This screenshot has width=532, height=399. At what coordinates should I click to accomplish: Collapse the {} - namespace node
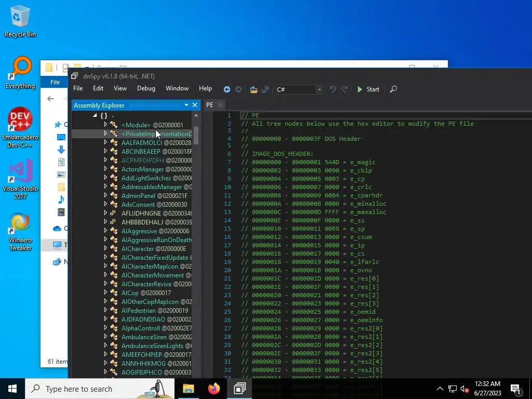tap(95, 115)
